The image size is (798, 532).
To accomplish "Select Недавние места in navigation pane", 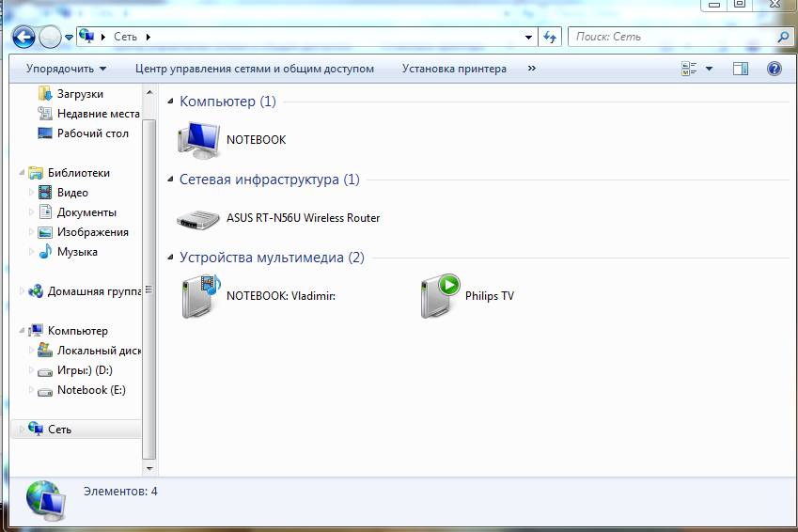I will (99, 114).
